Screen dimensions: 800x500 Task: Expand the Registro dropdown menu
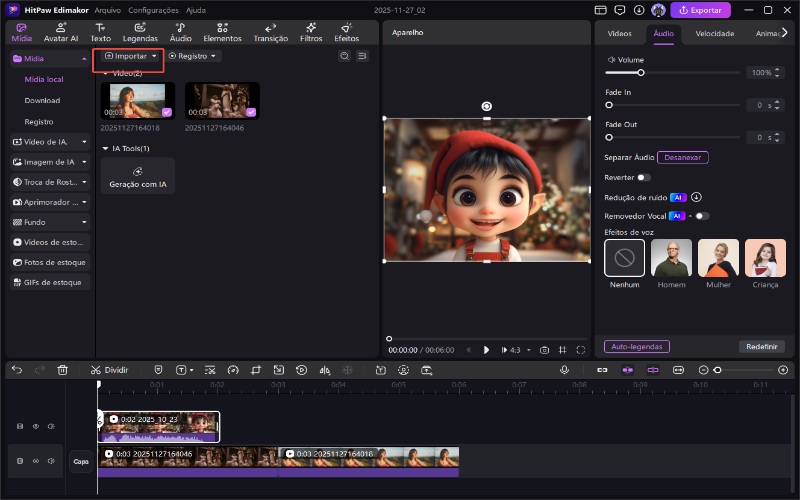tap(193, 56)
